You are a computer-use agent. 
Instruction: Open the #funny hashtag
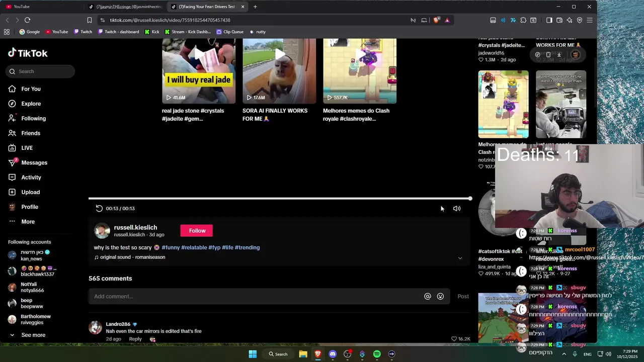point(171,247)
